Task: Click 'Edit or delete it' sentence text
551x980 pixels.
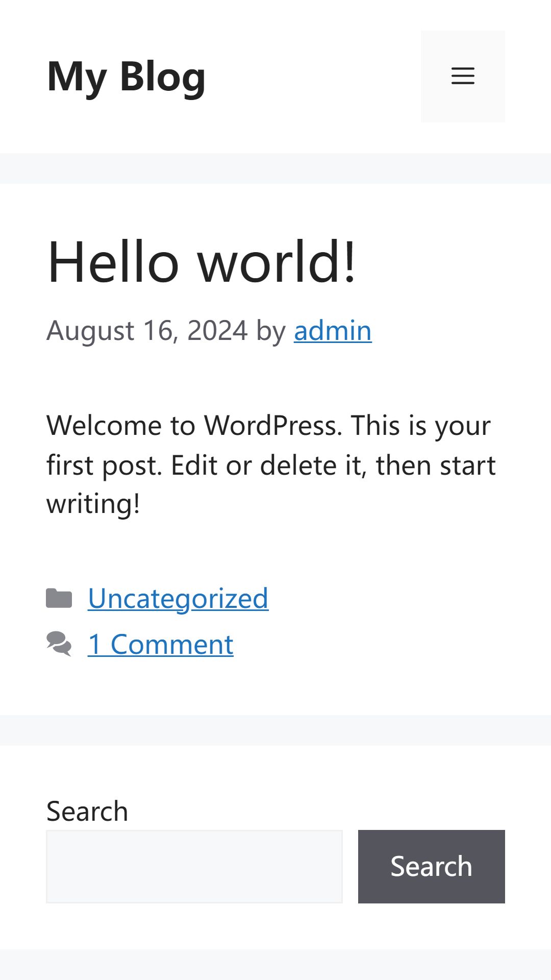Action: [269, 465]
